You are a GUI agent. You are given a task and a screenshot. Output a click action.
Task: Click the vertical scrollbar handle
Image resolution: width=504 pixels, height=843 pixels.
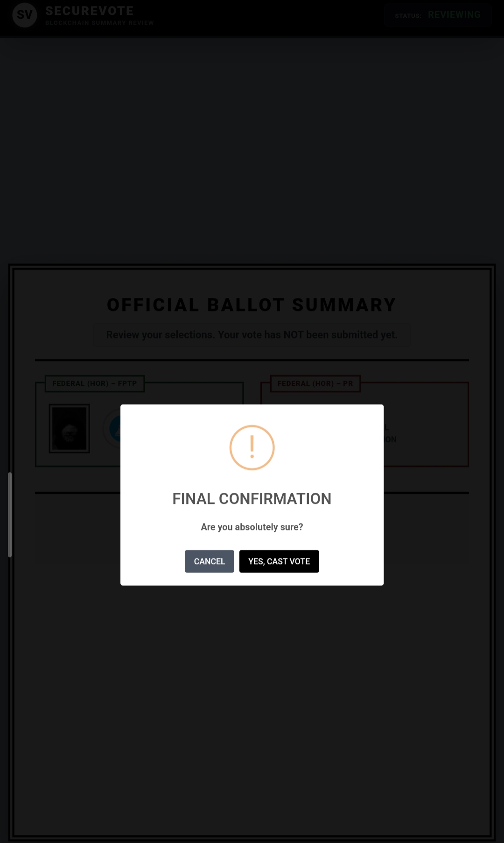[x=10, y=515]
